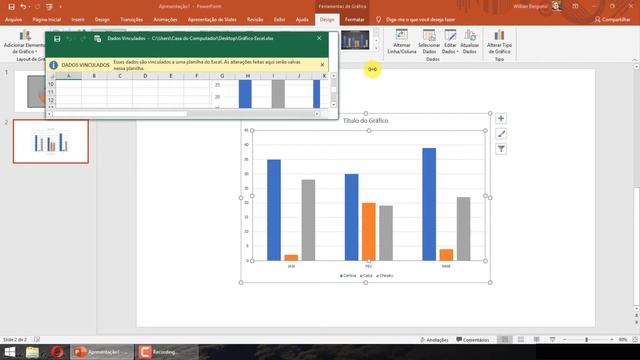Open File Explorer from taskbar
Viewport: 640px width, 360px height.
(x=32, y=352)
